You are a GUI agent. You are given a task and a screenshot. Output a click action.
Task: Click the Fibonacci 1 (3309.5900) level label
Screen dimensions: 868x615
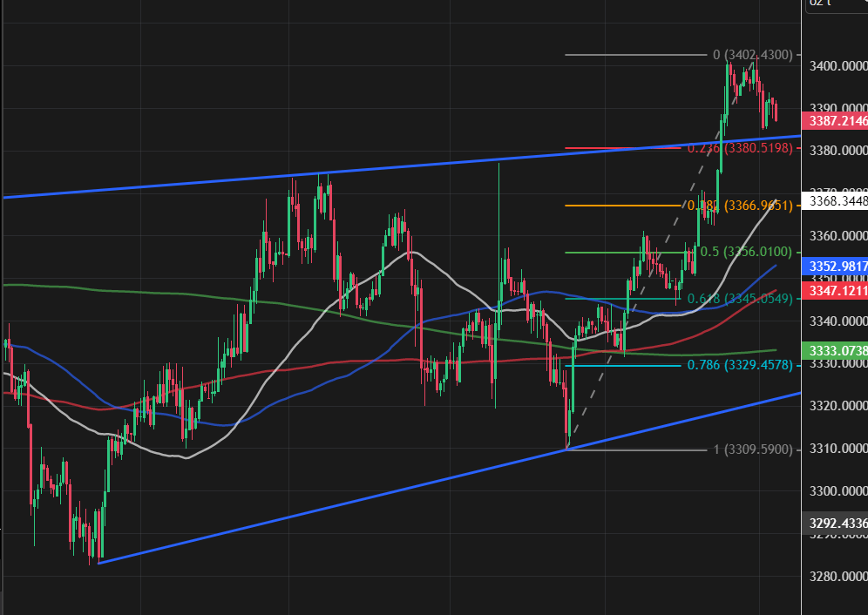(x=753, y=449)
